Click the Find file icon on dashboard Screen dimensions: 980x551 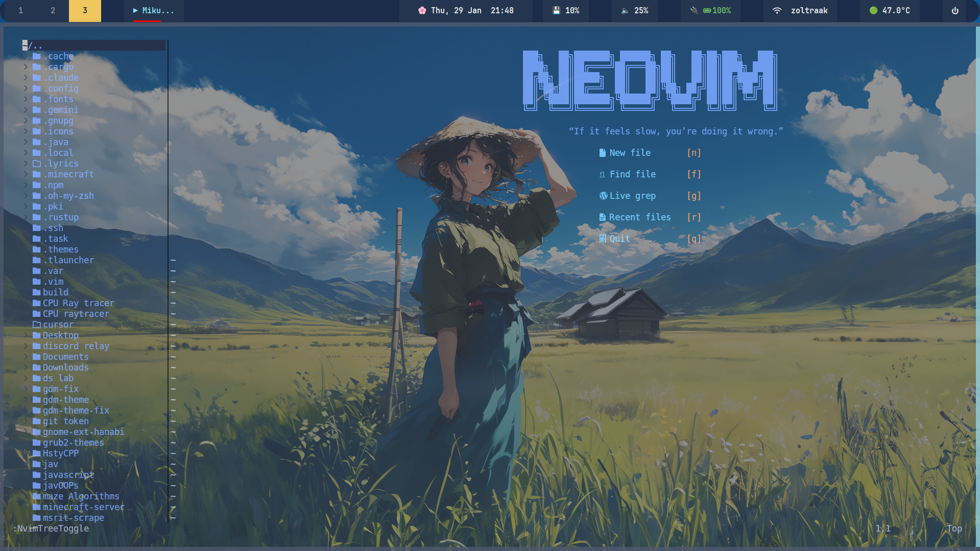(602, 174)
